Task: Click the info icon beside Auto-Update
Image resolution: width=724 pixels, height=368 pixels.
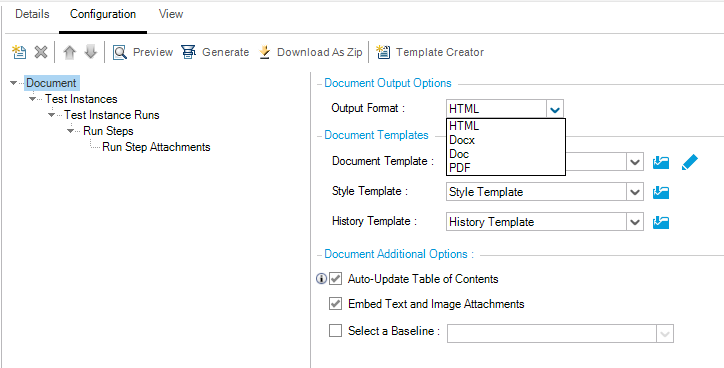Action: [x=321, y=279]
